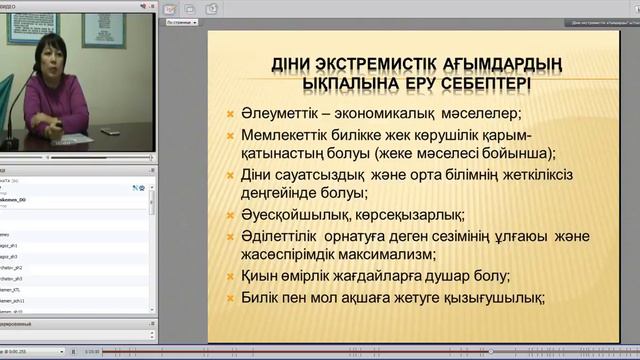
Task: Click the attendee list scroll down arrow
Action: (x=152, y=310)
